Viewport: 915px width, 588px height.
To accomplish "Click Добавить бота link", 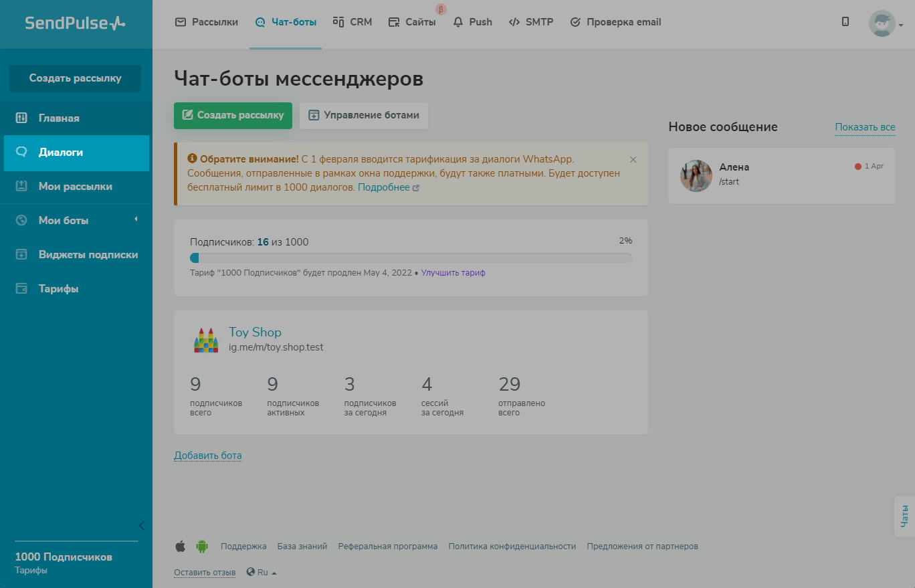I will click(x=208, y=456).
